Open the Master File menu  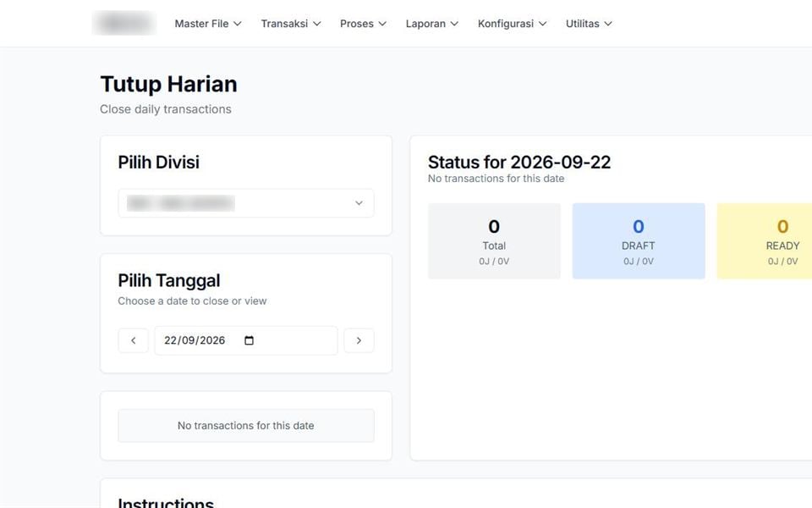[208, 24]
